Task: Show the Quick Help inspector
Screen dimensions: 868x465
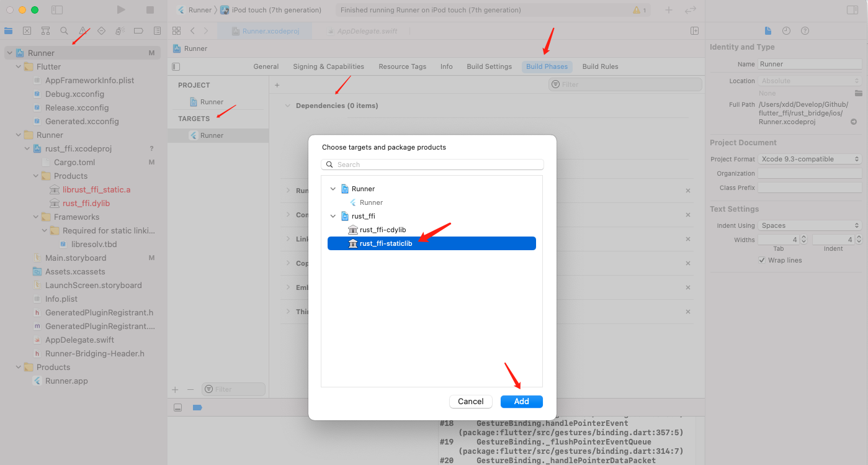Action: [805, 30]
